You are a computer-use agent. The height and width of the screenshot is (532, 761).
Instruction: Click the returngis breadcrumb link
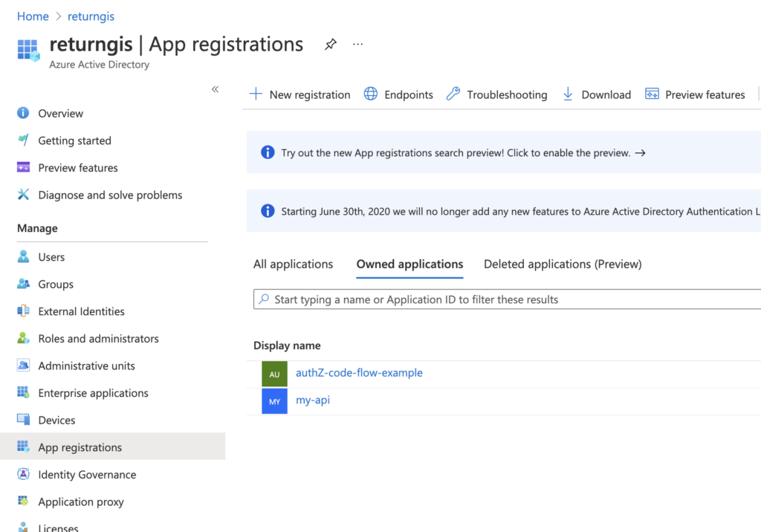tap(91, 16)
